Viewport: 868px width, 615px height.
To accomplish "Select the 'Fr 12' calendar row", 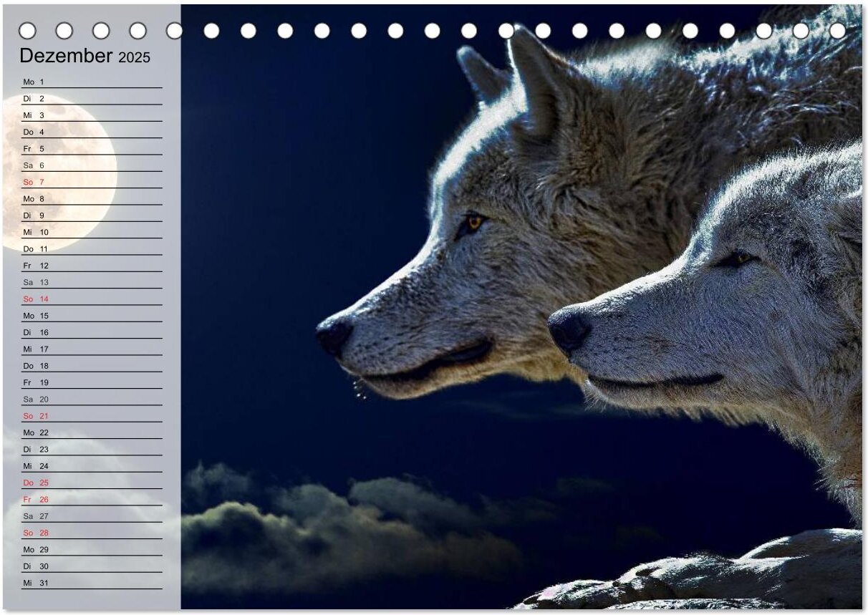I will [92, 266].
